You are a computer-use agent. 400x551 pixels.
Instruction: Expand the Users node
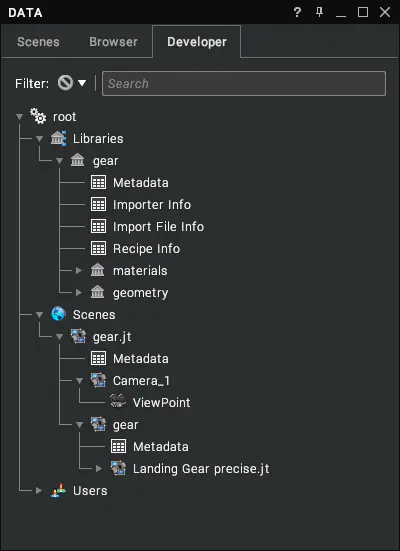click(39, 490)
